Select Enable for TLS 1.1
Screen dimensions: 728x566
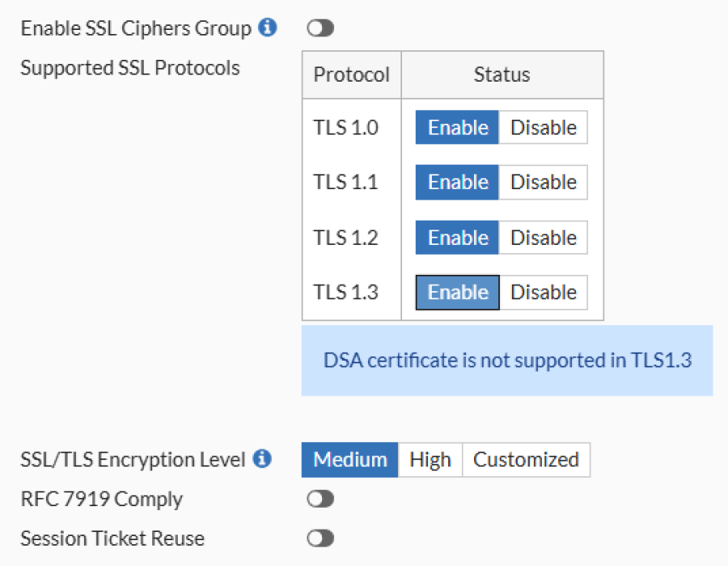pos(457,182)
